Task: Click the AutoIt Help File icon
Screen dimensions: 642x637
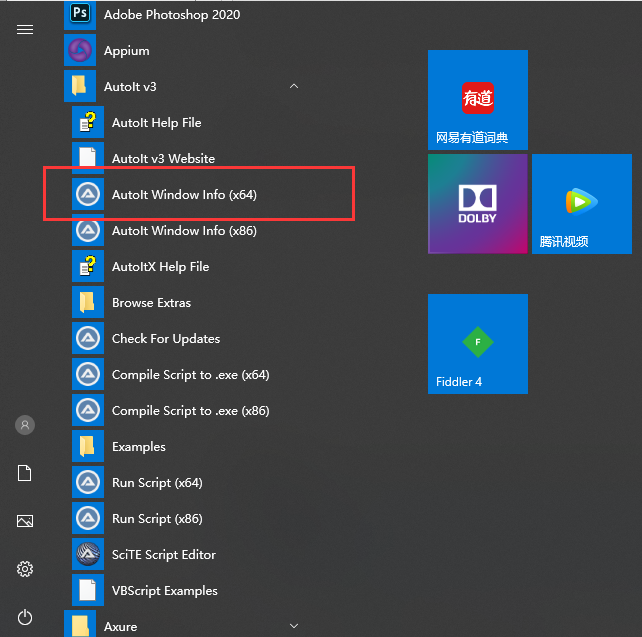Action: tap(88, 122)
